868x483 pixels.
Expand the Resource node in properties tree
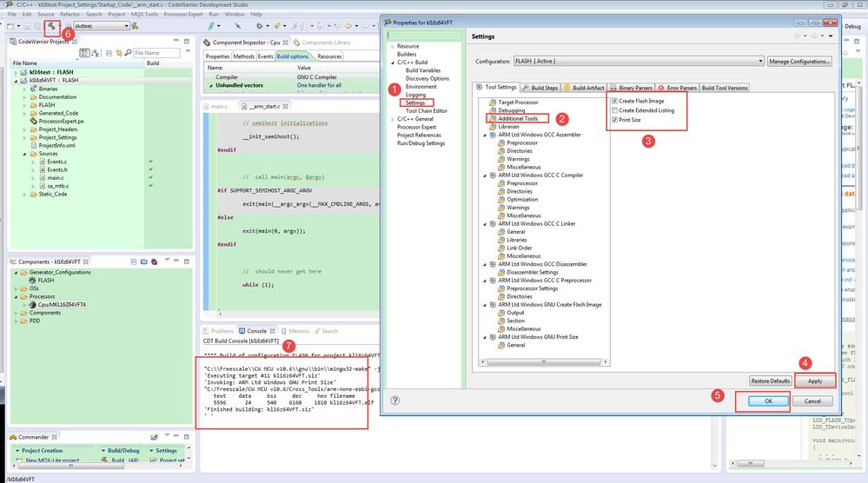pyautogui.click(x=393, y=46)
